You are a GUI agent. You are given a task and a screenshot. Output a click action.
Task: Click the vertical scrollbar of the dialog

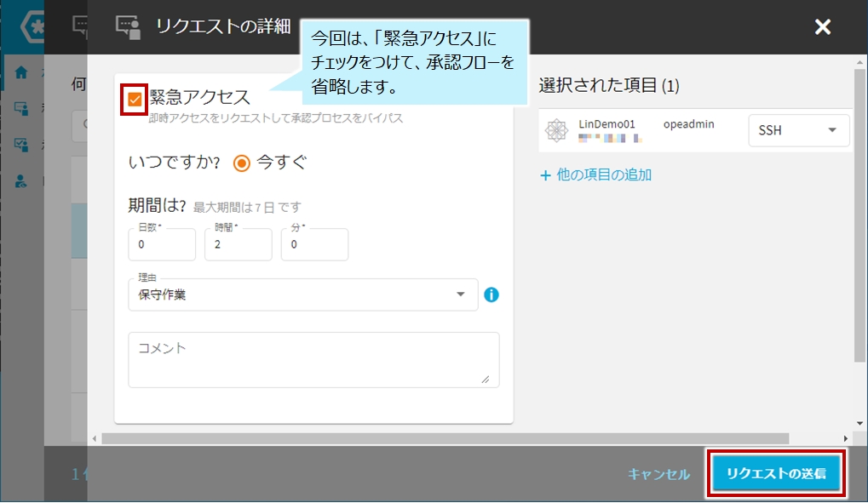(x=859, y=216)
